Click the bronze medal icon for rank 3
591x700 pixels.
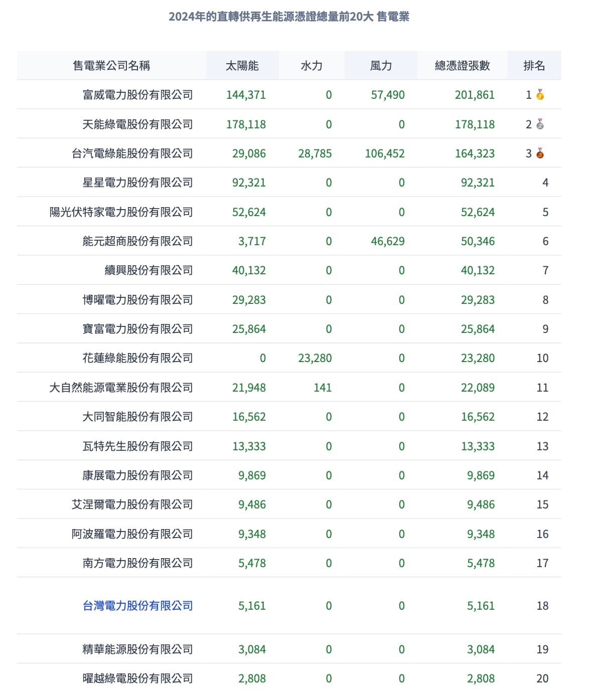[x=540, y=153]
